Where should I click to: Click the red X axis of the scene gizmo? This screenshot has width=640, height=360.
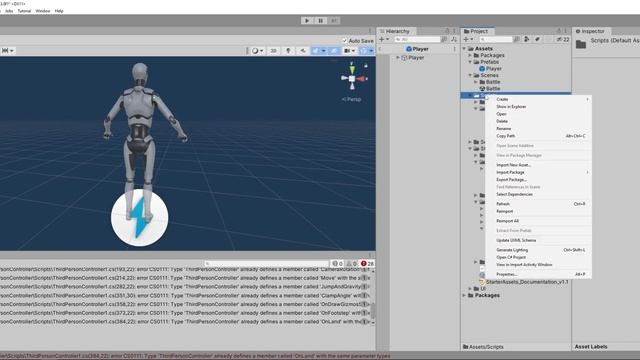362,78
